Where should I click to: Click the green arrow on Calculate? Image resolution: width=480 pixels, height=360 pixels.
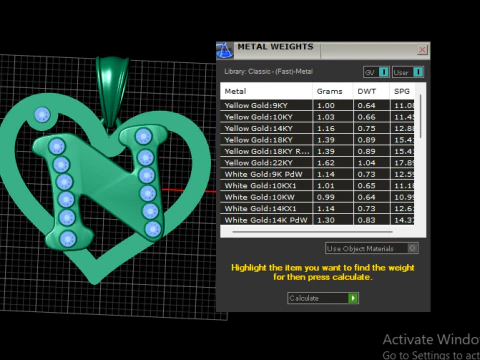[353, 298]
